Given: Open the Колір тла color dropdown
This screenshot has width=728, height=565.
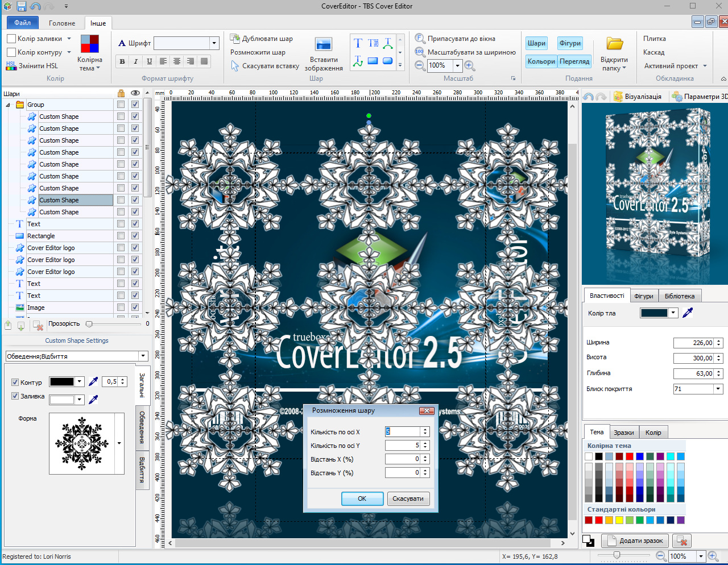Looking at the screenshot, I should [x=673, y=313].
